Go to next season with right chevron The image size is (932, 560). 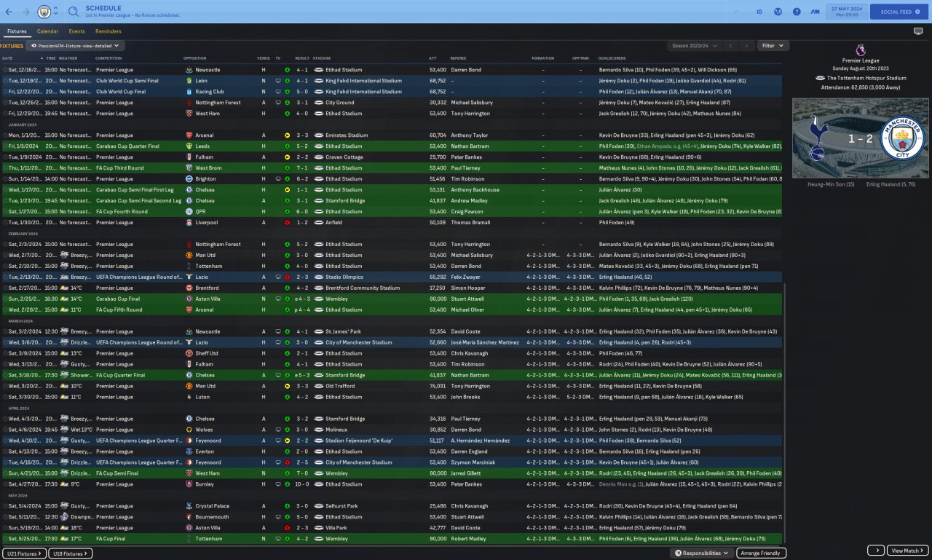point(746,46)
